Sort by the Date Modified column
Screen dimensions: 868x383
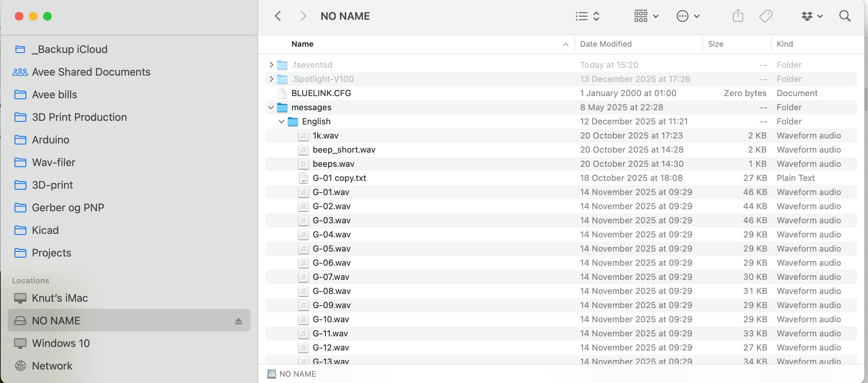[x=606, y=44]
